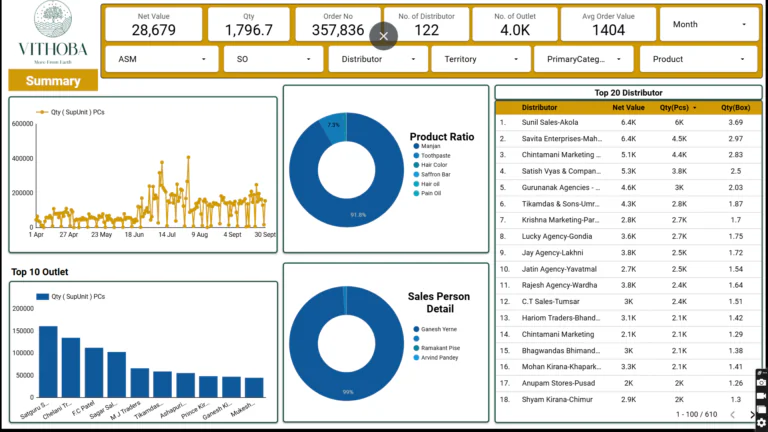Image resolution: width=768 pixels, height=432 pixels.
Task: Click Hair Color legend dot
Action: [416, 165]
